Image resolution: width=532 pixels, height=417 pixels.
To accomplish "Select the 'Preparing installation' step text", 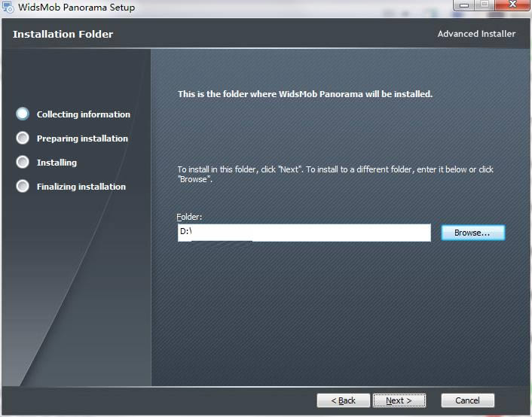I will coord(82,138).
